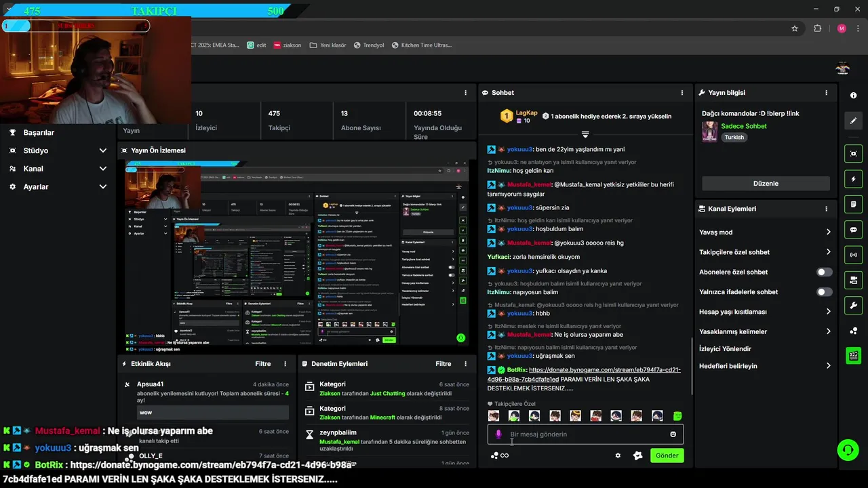Open the Sohbet panel three-dot menu
This screenshot has height=488, width=868.
[x=682, y=92]
